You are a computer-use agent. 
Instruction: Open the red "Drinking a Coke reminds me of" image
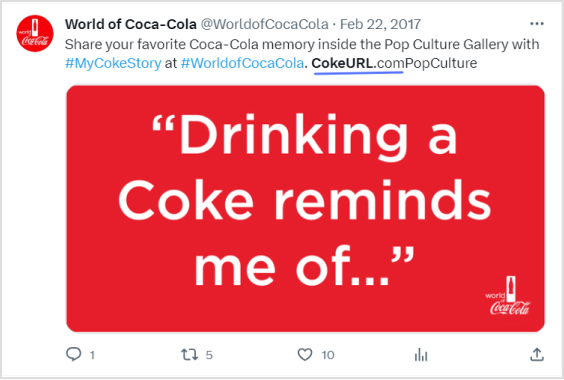305,209
